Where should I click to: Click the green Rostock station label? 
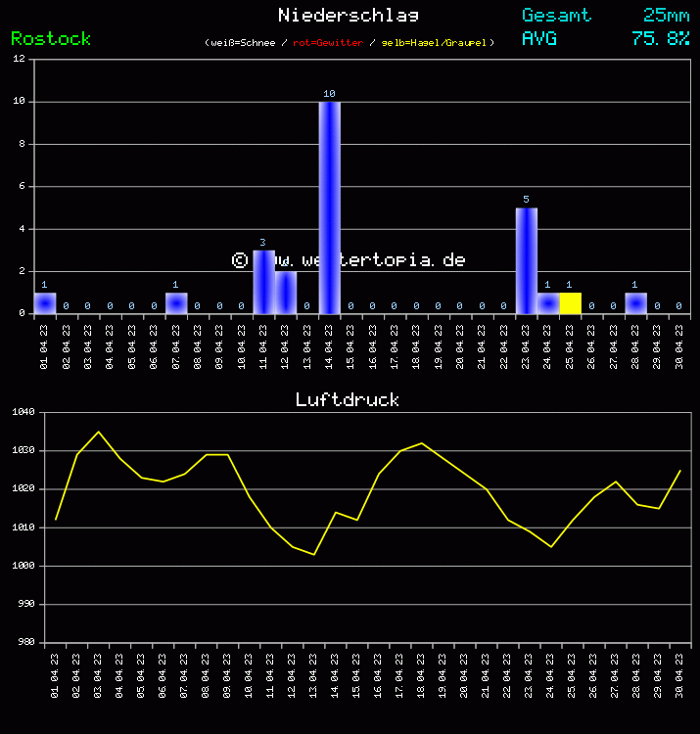[x=51, y=38]
